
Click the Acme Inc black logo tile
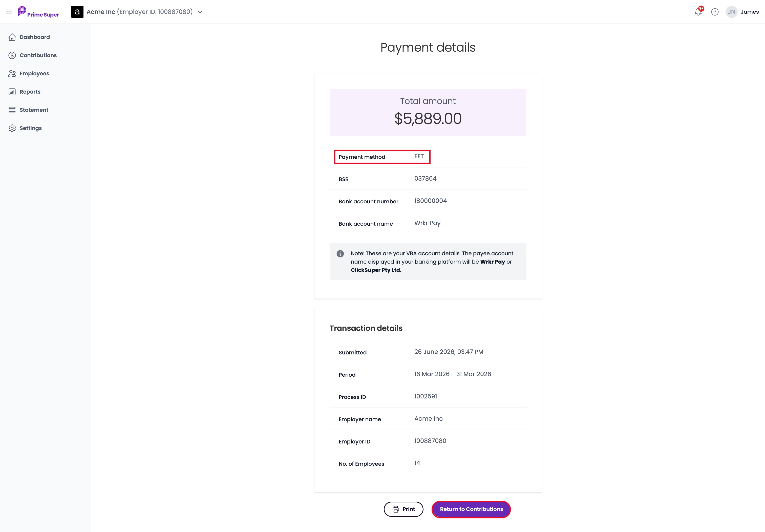point(77,12)
